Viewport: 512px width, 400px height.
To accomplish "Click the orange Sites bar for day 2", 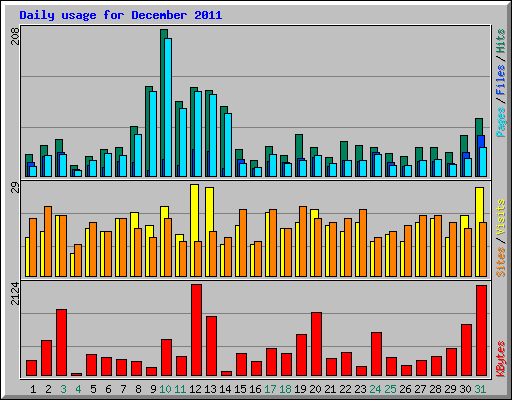I will tap(48, 241).
